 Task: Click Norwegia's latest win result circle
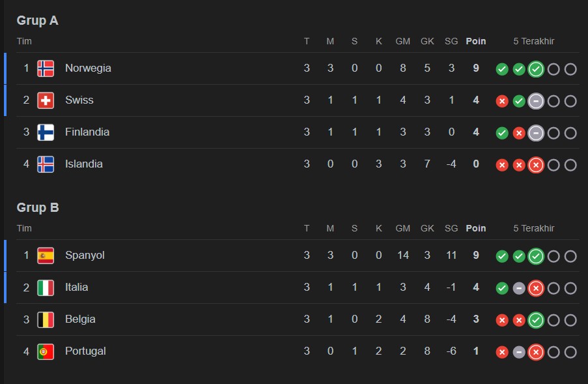(x=536, y=69)
